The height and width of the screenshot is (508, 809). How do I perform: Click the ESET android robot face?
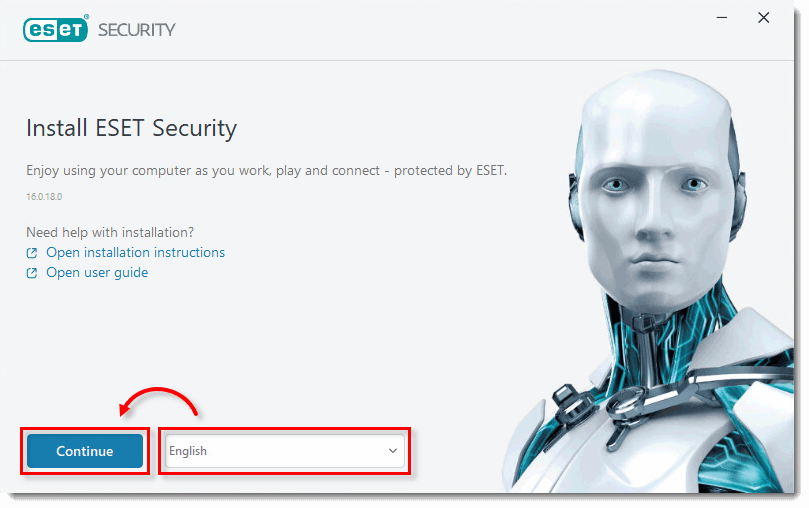pos(656,201)
